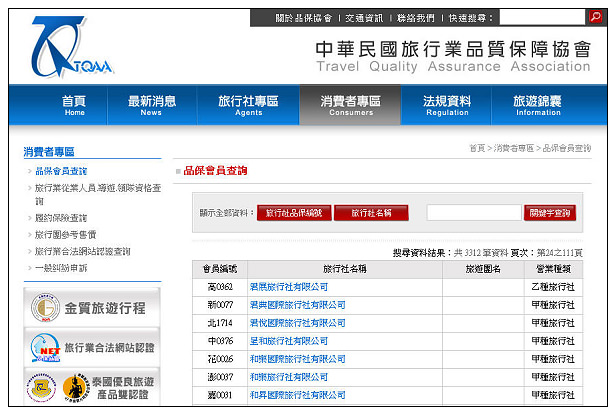Click the 關鍵字查詢 button
This screenshot has height=415, width=616.
click(x=550, y=213)
